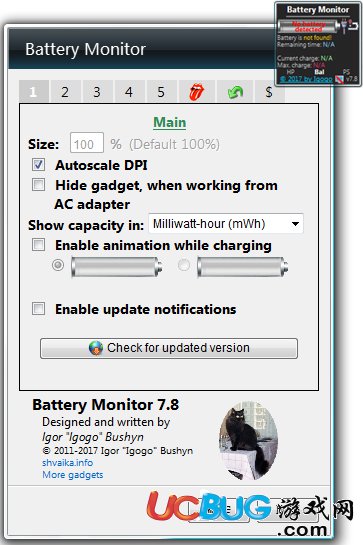The image size is (363, 545).
Task: Switch to settings tab 2
Action: tap(65, 92)
